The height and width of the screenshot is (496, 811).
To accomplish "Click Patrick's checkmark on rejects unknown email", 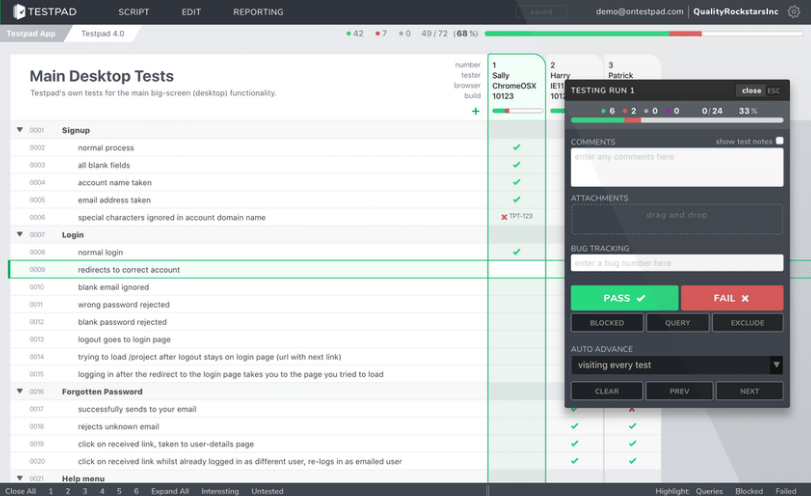I will point(632,426).
